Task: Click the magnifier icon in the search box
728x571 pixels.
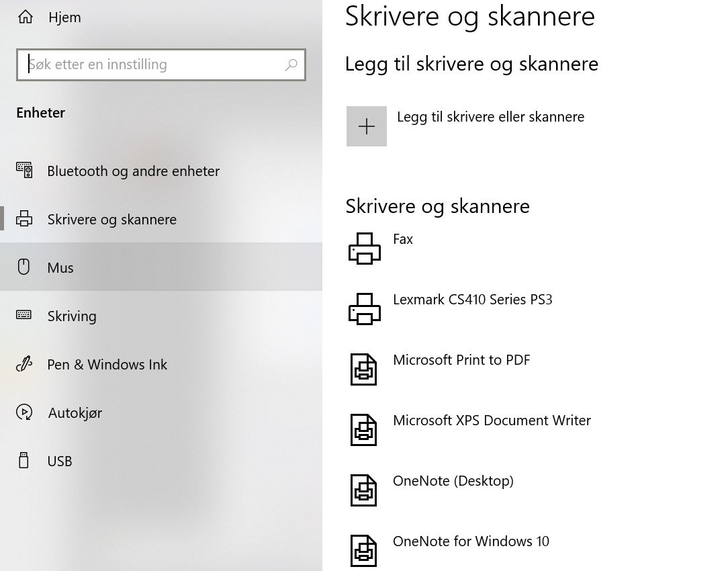Action: tap(291, 64)
